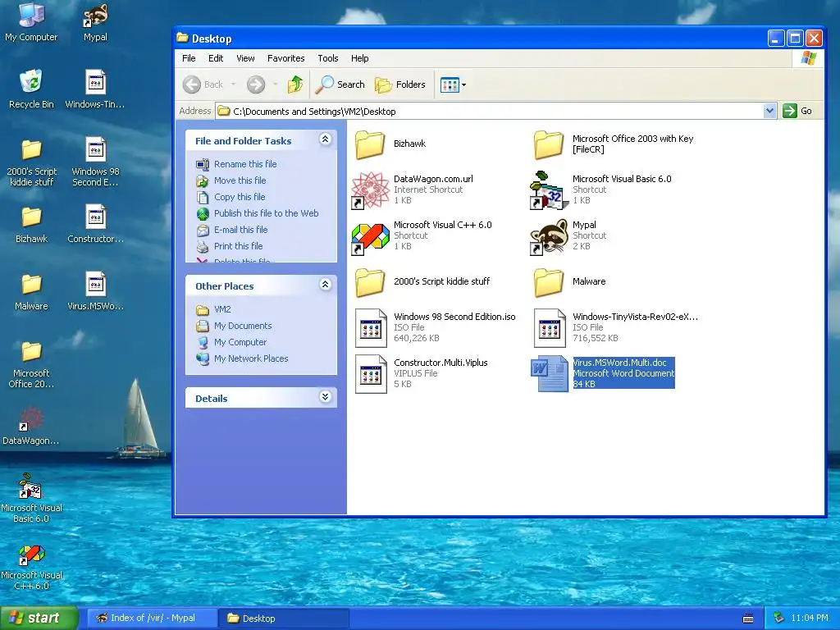Collapse the Other Places panel
Image resolution: width=840 pixels, height=630 pixels.
pyautogui.click(x=325, y=285)
